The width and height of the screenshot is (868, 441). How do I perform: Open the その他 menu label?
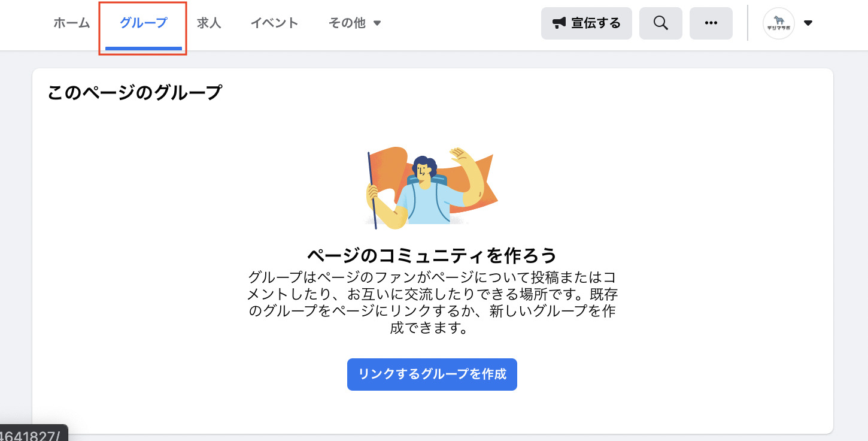347,23
